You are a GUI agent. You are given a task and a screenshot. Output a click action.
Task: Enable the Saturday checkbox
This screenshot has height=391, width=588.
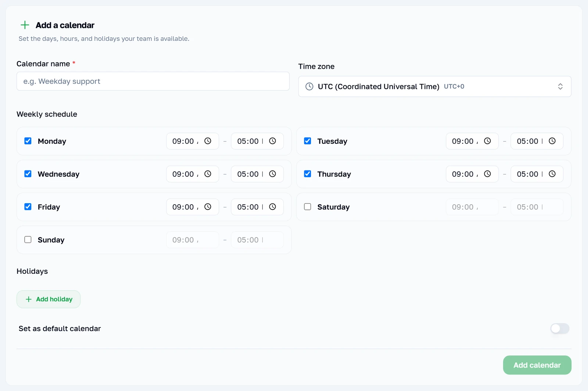(x=308, y=207)
